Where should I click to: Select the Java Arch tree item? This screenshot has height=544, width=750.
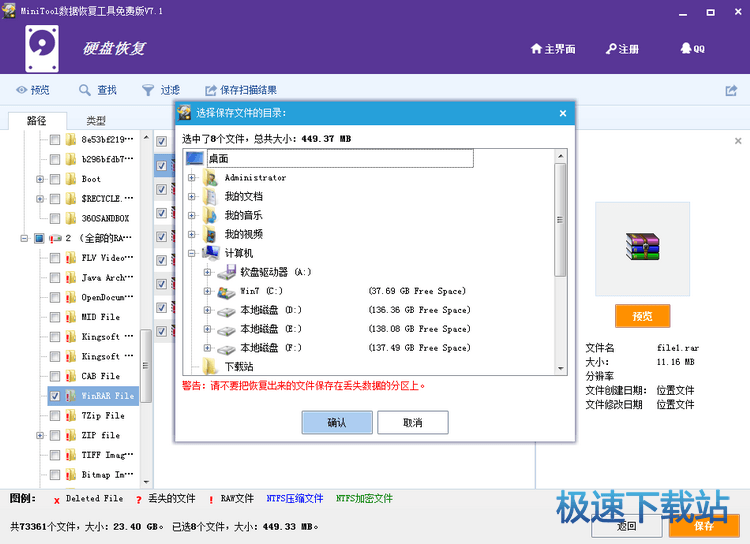(108, 278)
